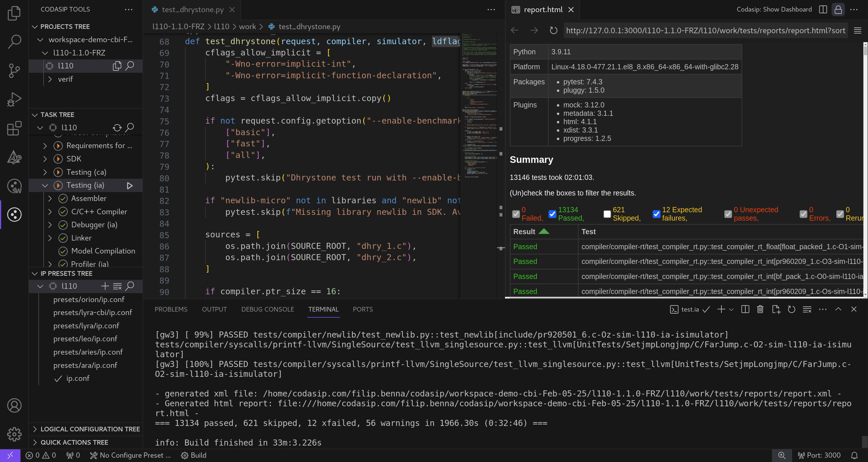Image resolution: width=868 pixels, height=462 pixels.
Task: Open Accounts menu in activity bar
Action: tap(14, 405)
